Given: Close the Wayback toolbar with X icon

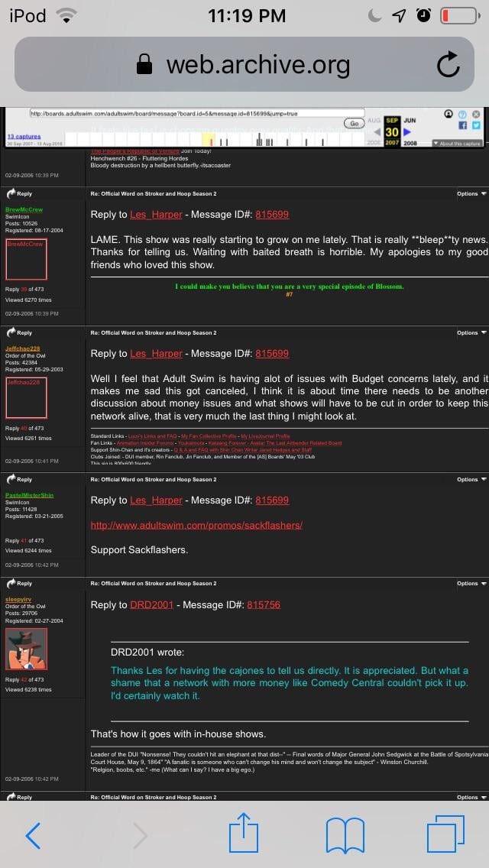Looking at the screenshot, I should (x=476, y=114).
